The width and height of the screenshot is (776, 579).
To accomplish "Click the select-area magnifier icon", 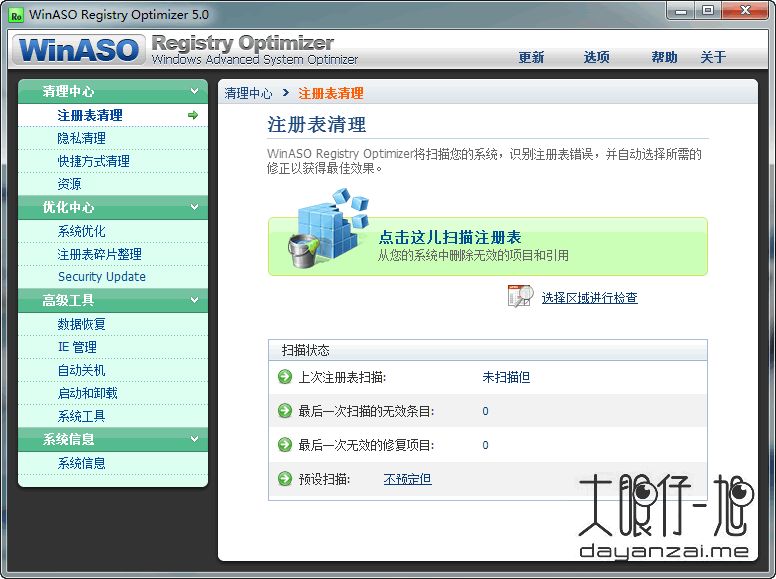I will pyautogui.click(x=520, y=296).
